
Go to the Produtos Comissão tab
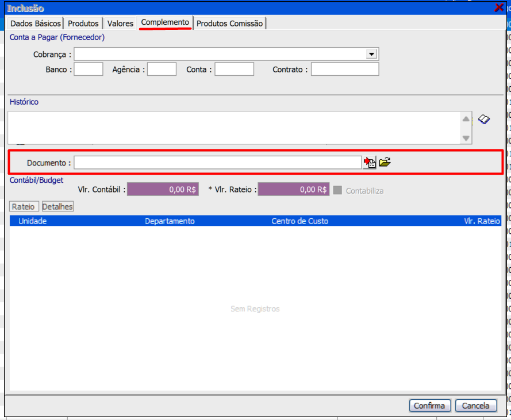point(229,24)
